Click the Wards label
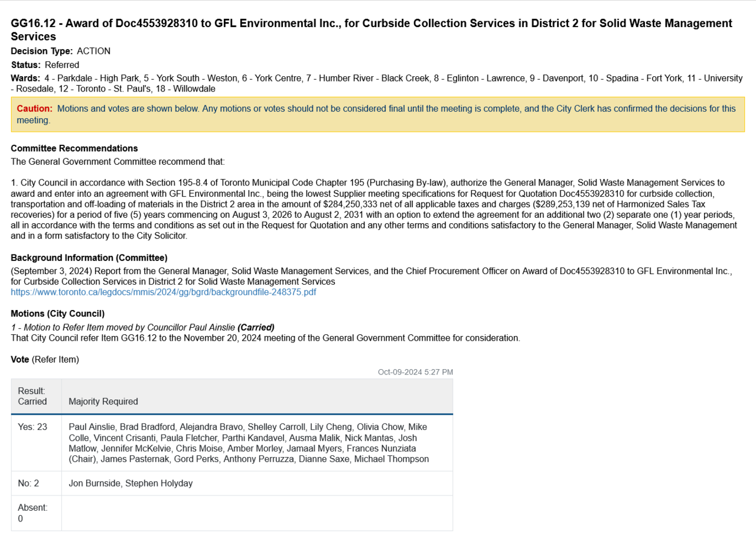 (25, 79)
